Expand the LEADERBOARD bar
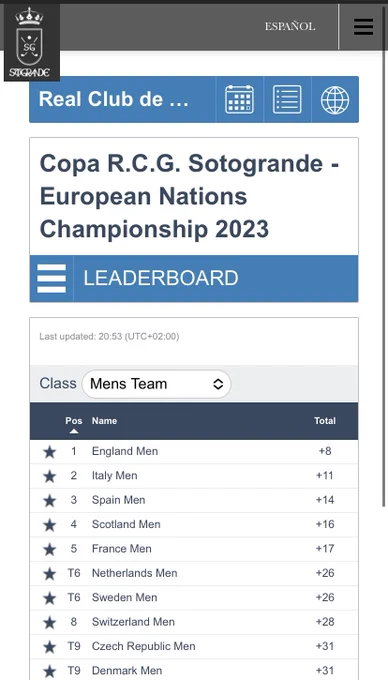 [x=194, y=278]
